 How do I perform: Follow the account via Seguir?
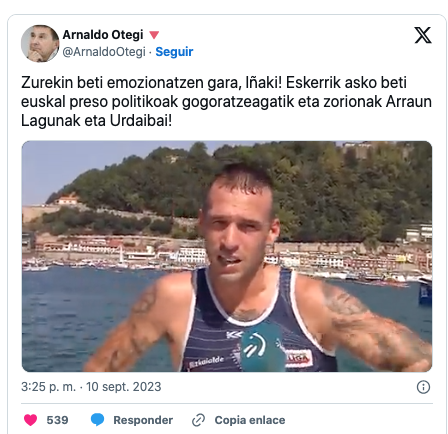(174, 52)
